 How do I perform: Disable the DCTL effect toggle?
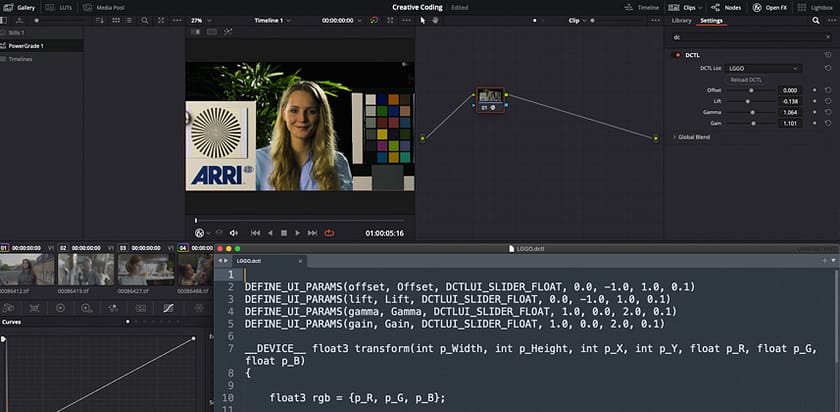(x=678, y=55)
